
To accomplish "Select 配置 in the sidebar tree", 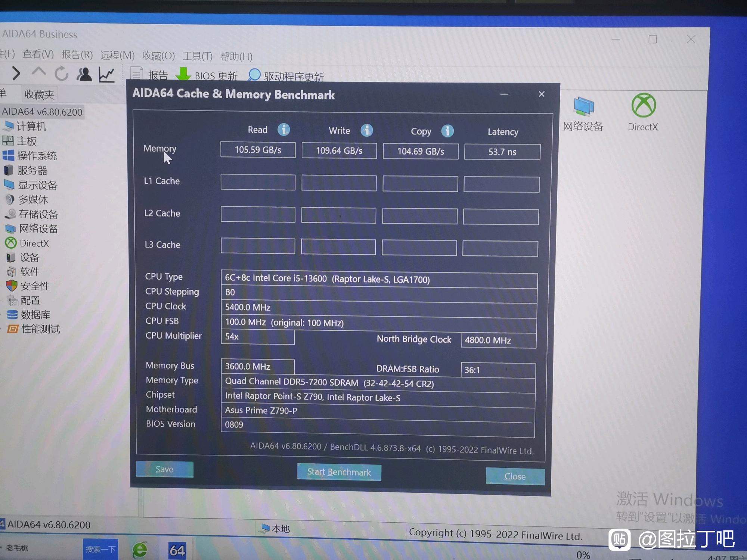I will click(24, 301).
